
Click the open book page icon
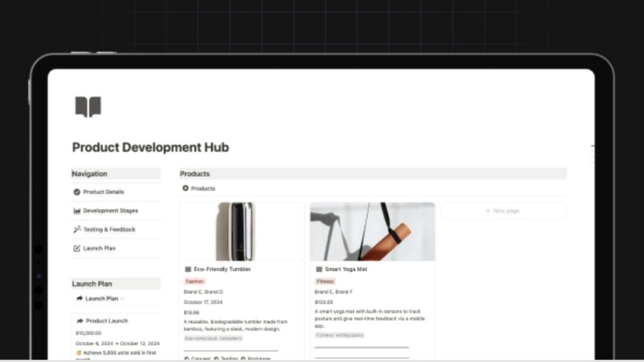click(x=88, y=106)
